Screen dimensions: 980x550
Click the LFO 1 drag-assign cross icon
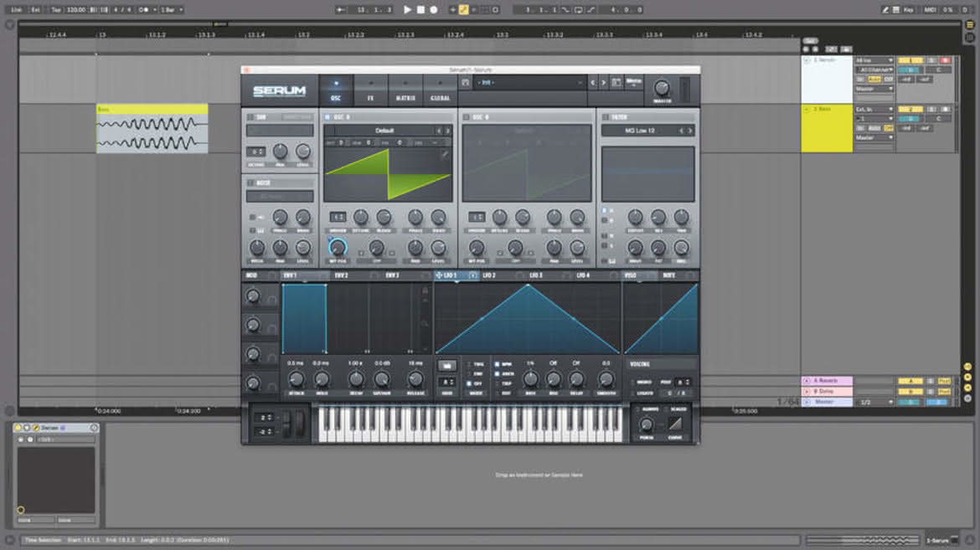click(x=439, y=275)
